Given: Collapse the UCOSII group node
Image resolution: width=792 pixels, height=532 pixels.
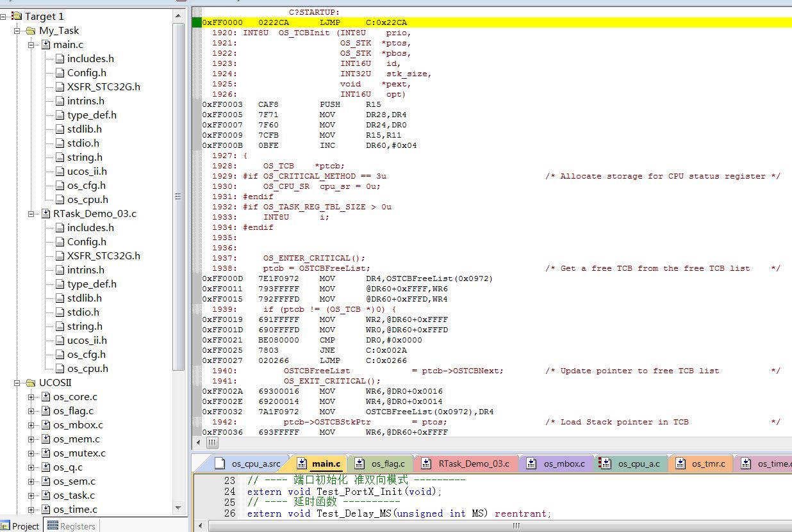Looking at the screenshot, I should pyautogui.click(x=17, y=383).
